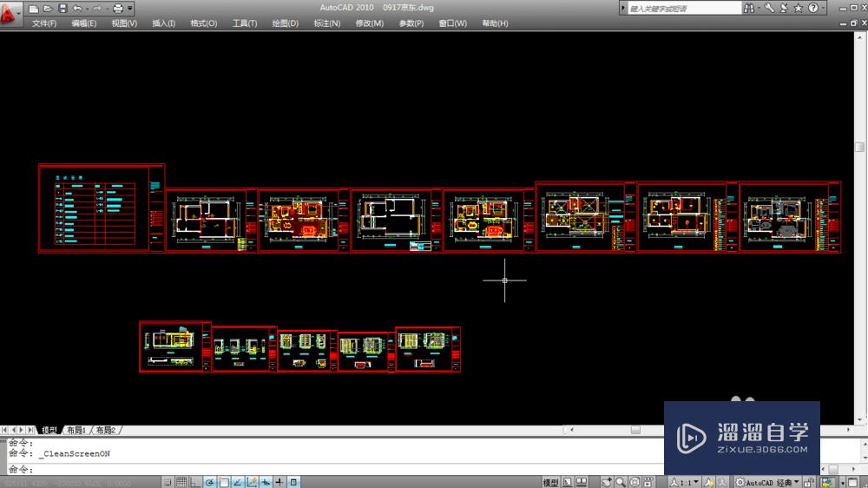Click the Open file folder icon
The width and height of the screenshot is (868, 488).
coord(48,9)
